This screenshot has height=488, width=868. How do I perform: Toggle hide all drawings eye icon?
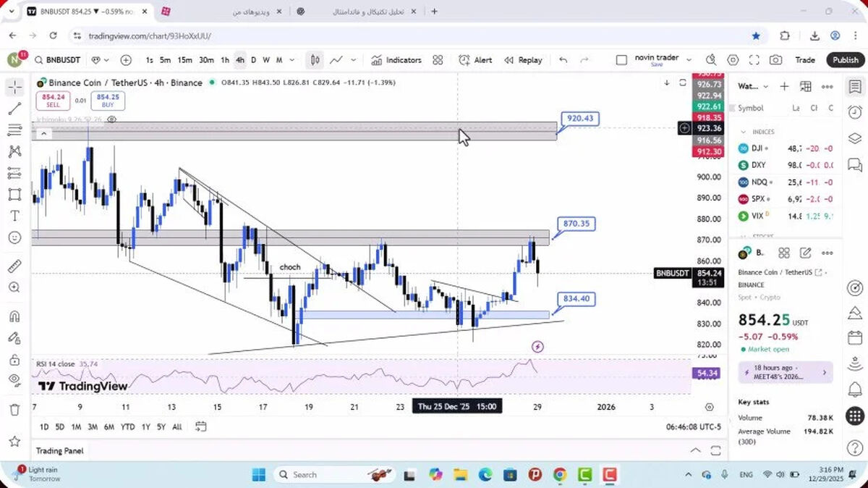pos(14,380)
